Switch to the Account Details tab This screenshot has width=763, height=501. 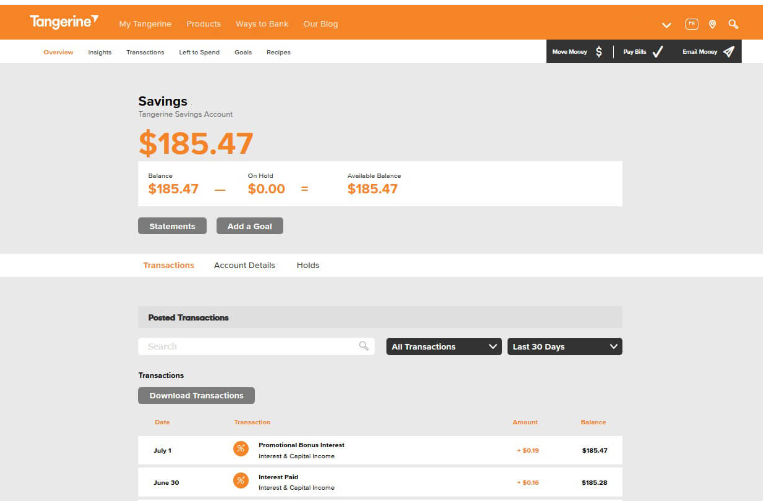(x=244, y=265)
